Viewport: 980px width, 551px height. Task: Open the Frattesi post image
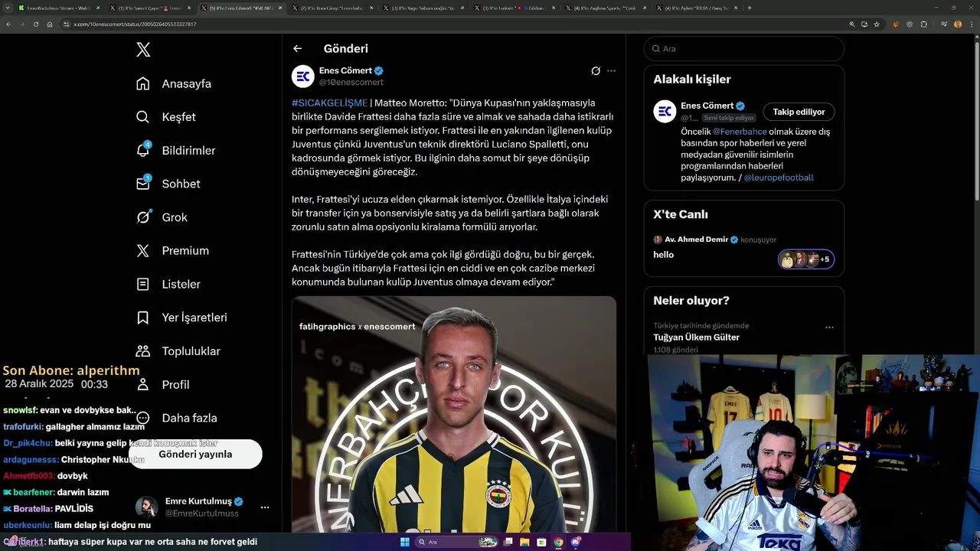[454, 414]
